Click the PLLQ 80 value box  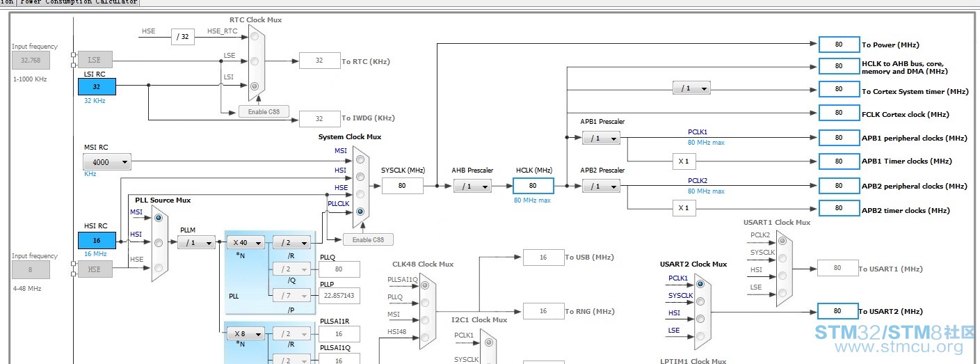(x=339, y=269)
